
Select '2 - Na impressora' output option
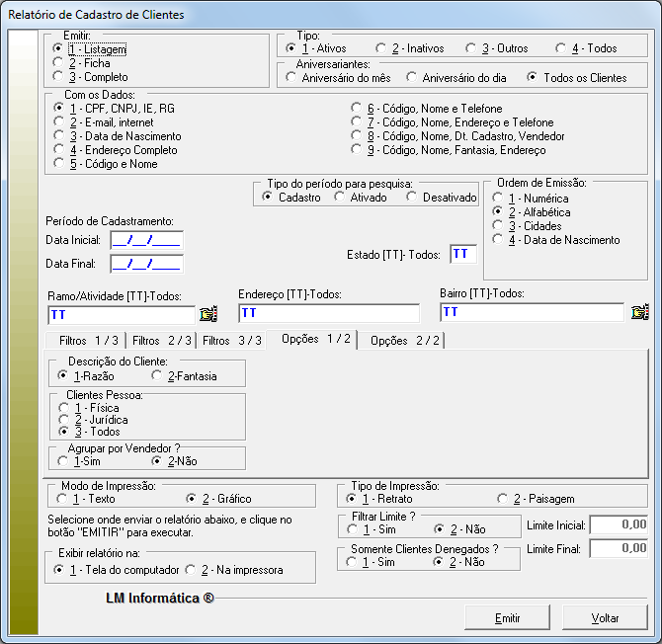click(x=192, y=570)
